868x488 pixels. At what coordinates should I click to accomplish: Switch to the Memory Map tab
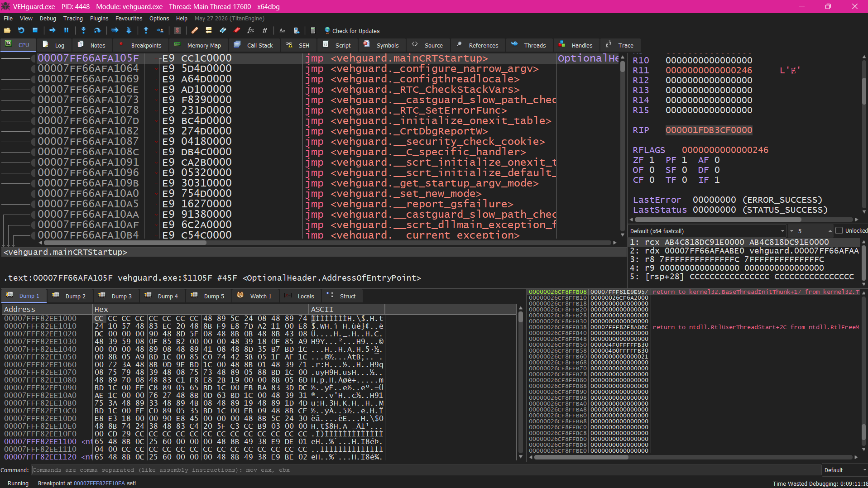pos(198,45)
